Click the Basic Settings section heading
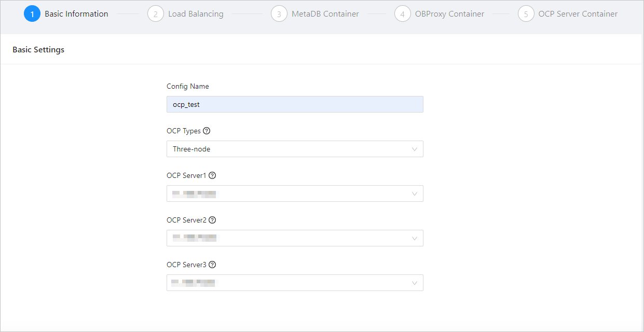This screenshot has width=644, height=332. [38, 50]
